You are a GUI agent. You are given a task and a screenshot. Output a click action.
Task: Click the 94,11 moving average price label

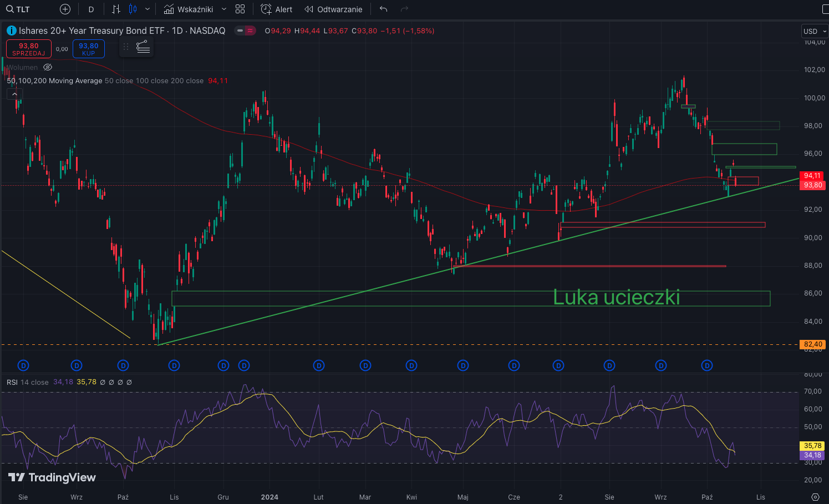point(812,176)
